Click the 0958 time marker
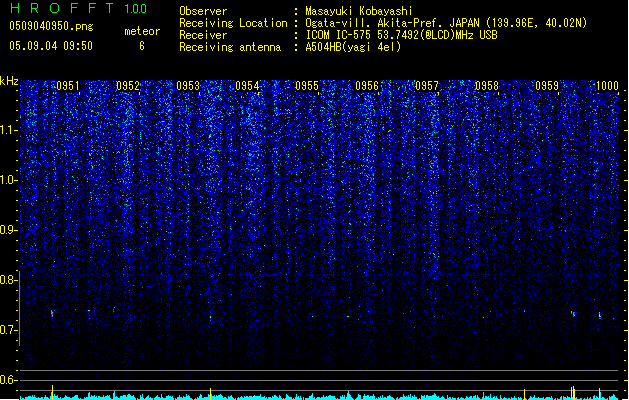Image resolution: width=629 pixels, height=400 pixels. tap(487, 86)
